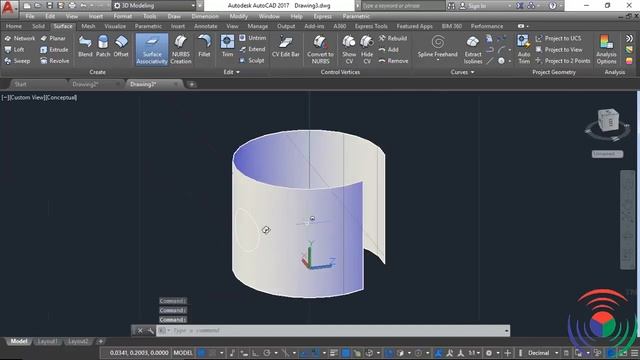The height and width of the screenshot is (360, 640).
Task: Click the MODEL status bar button
Action: click(183, 353)
